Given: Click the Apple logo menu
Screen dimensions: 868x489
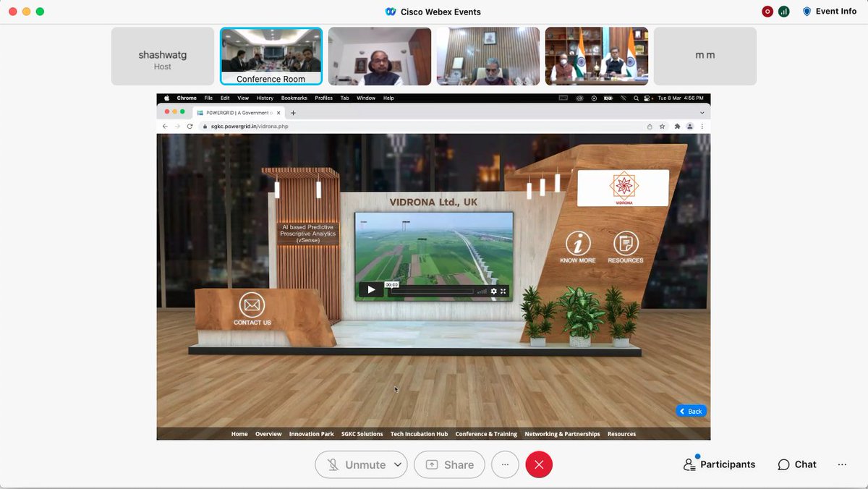Looking at the screenshot, I should 166,98.
